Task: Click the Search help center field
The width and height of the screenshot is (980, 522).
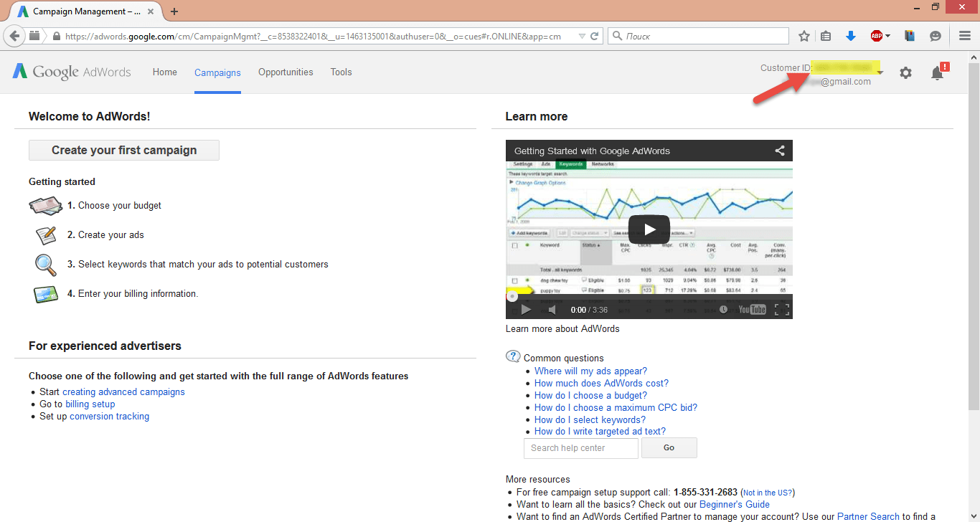Action: (x=581, y=448)
